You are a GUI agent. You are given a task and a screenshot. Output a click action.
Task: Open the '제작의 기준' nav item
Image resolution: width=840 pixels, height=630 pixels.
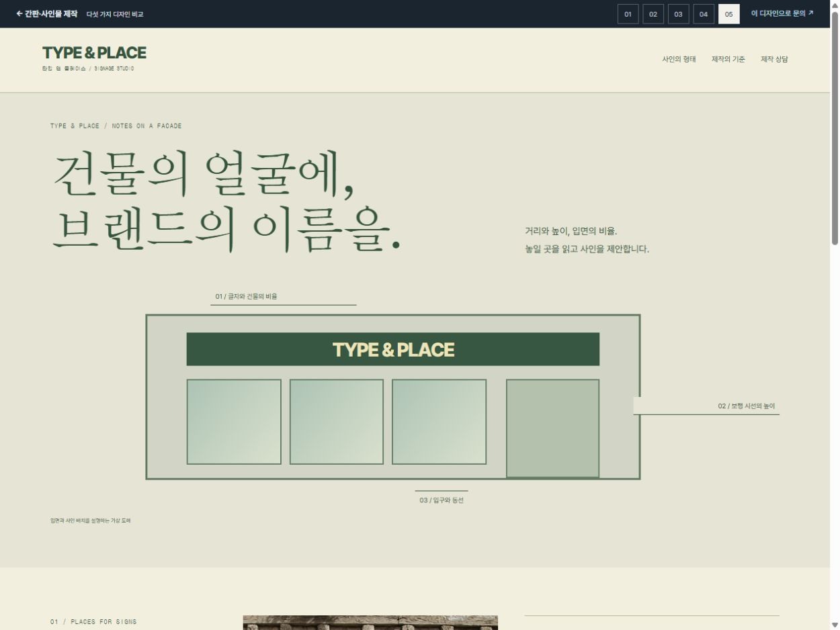tap(728, 59)
